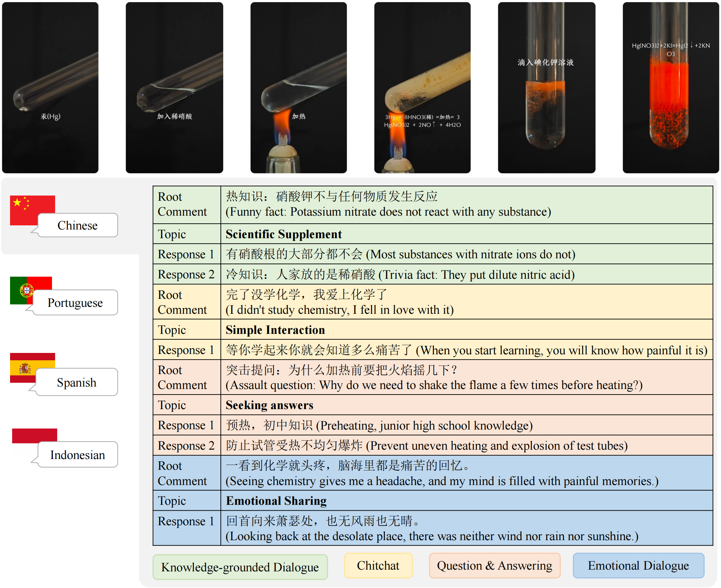721x588 pixels.
Task: Select the Portuguese language bubble
Action: [x=75, y=303]
